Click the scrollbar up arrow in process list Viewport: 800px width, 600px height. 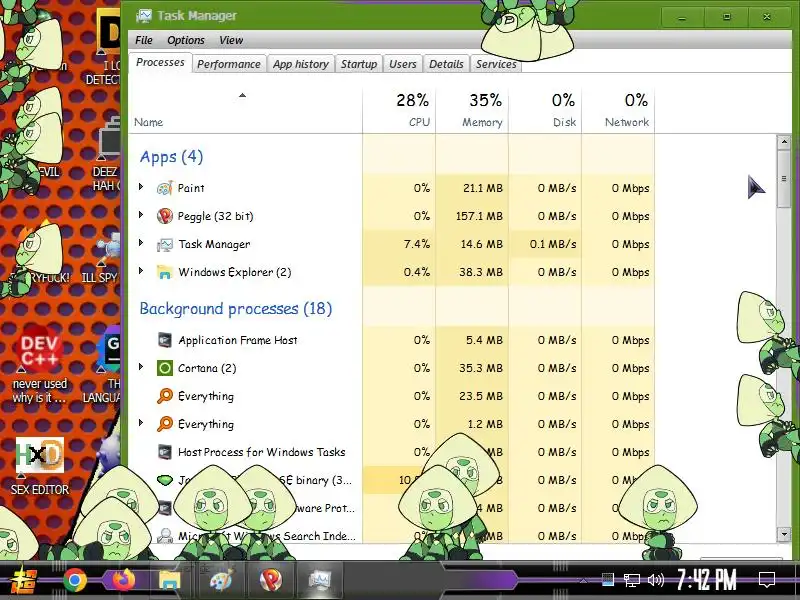tap(784, 142)
